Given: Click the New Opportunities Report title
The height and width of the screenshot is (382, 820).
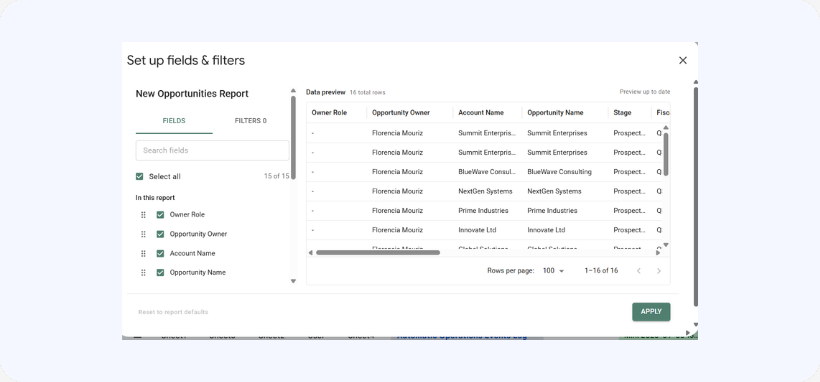Looking at the screenshot, I should pos(192,94).
